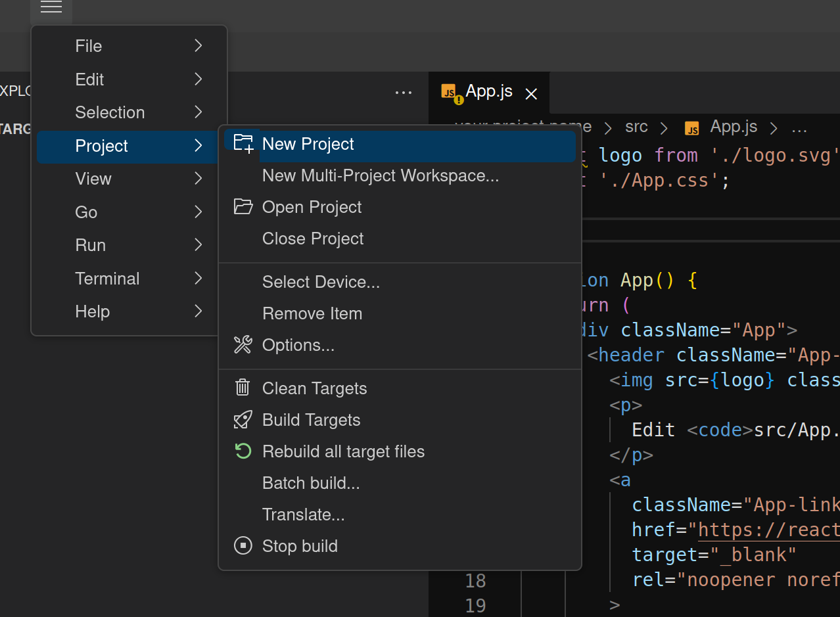Choose Remove Item
Screen dimensions: 840x617
pos(400,314)
